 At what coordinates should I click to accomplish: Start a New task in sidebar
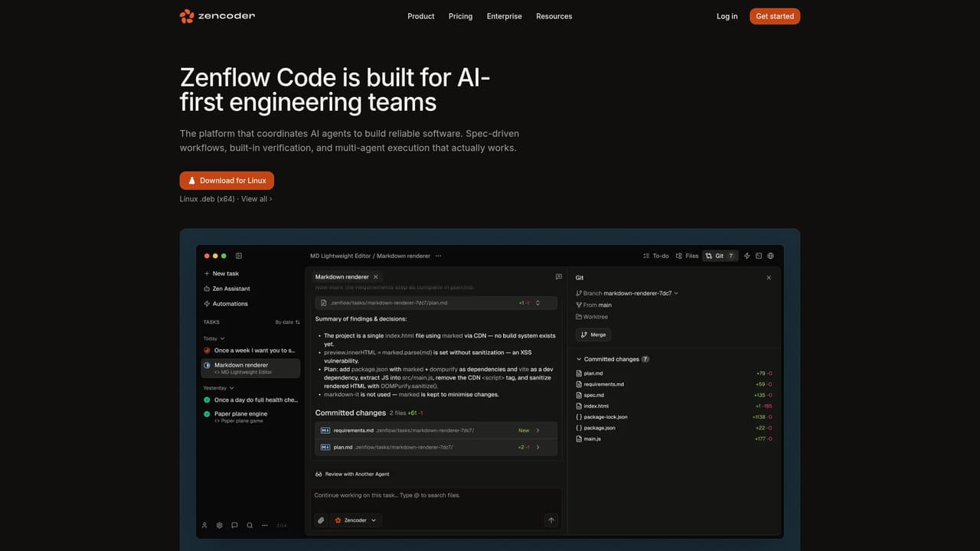click(x=221, y=273)
